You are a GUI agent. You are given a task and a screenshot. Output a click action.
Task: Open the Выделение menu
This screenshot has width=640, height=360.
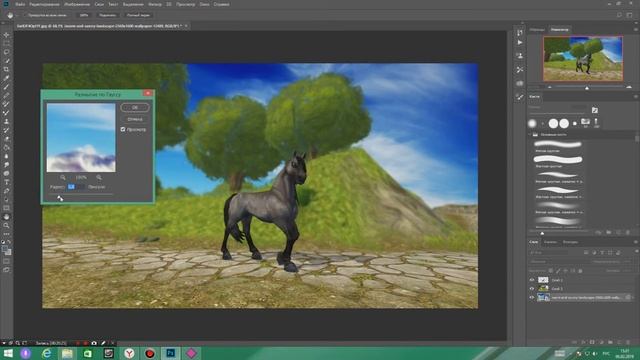click(133, 4)
